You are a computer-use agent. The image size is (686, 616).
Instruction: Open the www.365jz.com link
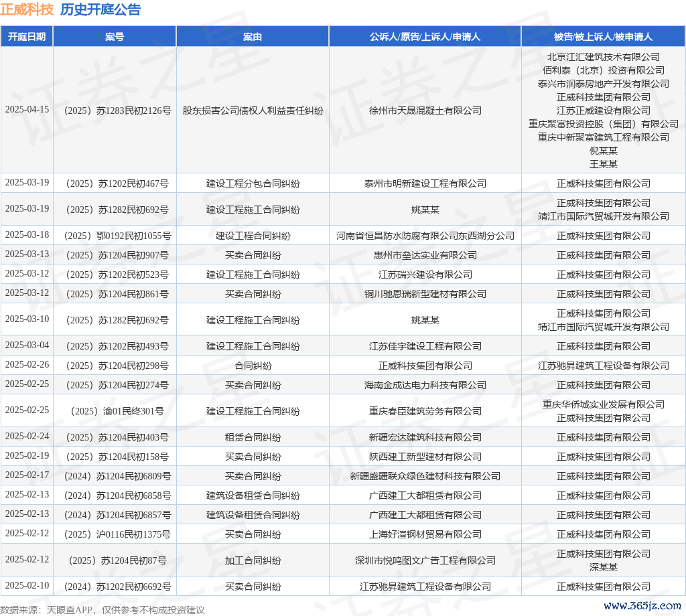tap(642, 605)
